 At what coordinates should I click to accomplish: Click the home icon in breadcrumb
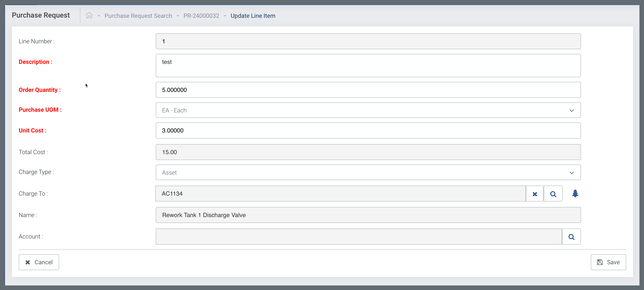tap(89, 16)
